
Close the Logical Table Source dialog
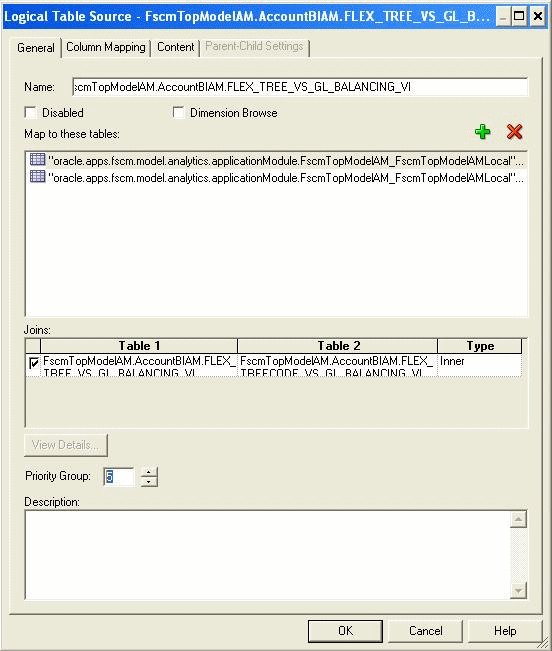(x=537, y=17)
